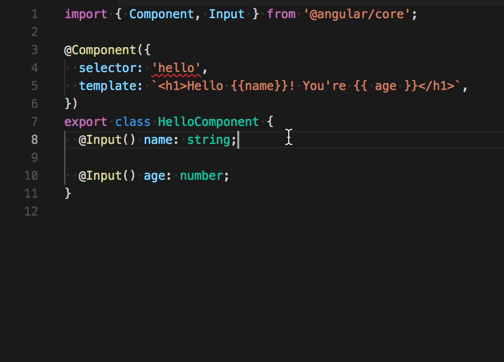
Task: Click the underlined 'hello' selector string
Action: [x=176, y=68]
